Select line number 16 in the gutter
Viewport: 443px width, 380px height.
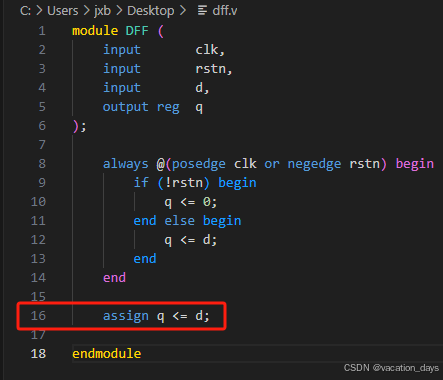(x=38, y=316)
